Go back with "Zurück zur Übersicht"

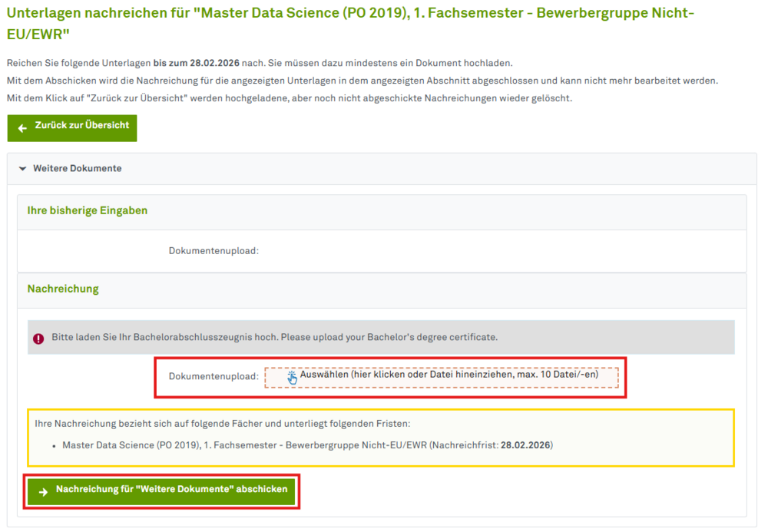coord(81,125)
